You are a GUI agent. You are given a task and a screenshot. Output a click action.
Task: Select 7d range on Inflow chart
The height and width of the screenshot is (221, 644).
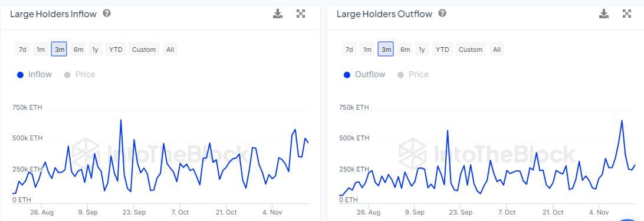(22, 50)
